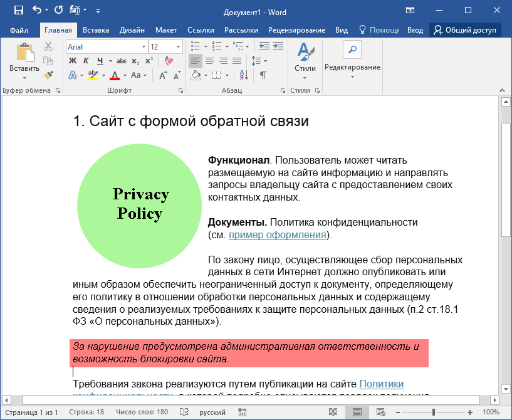
Task: Click the Общий доступ share button
Action: (465, 30)
